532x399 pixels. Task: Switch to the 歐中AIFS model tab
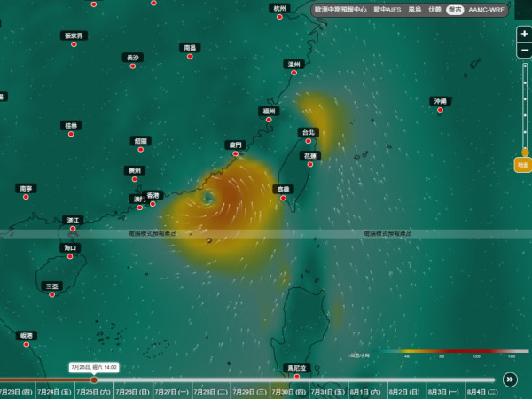pyautogui.click(x=387, y=10)
